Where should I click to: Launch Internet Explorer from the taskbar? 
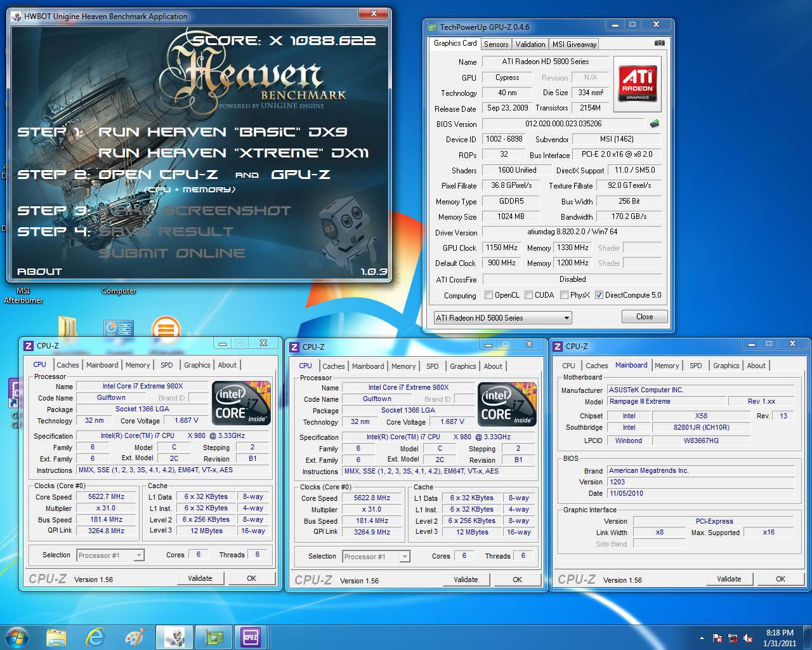[96, 637]
